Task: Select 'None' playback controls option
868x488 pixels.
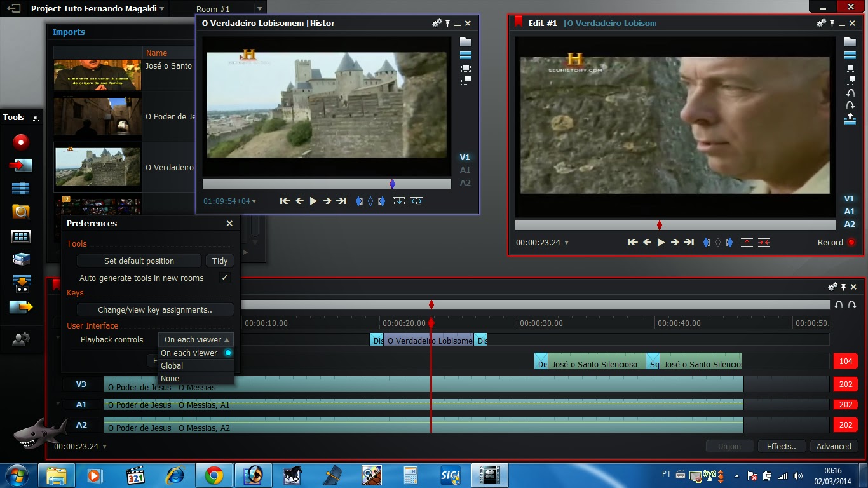Action: (196, 378)
